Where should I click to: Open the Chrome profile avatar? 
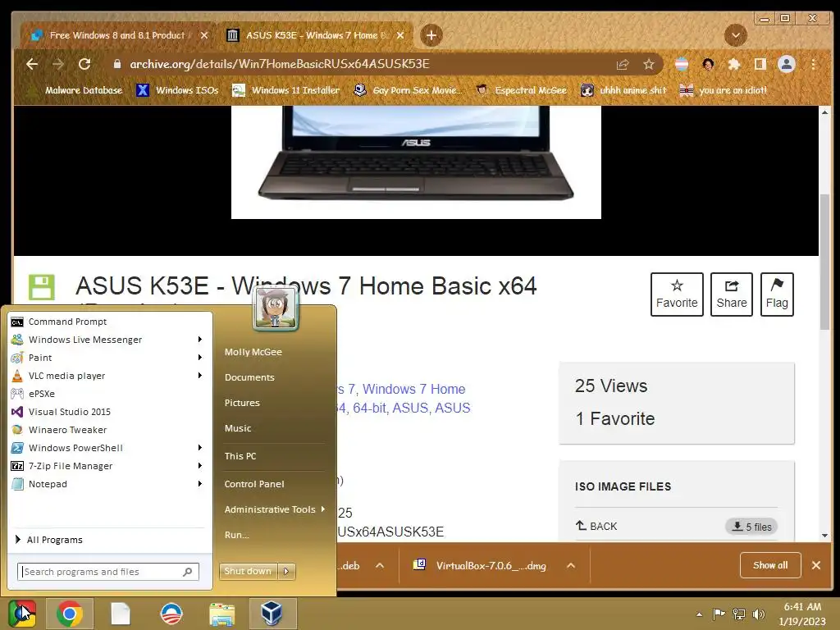(787, 64)
